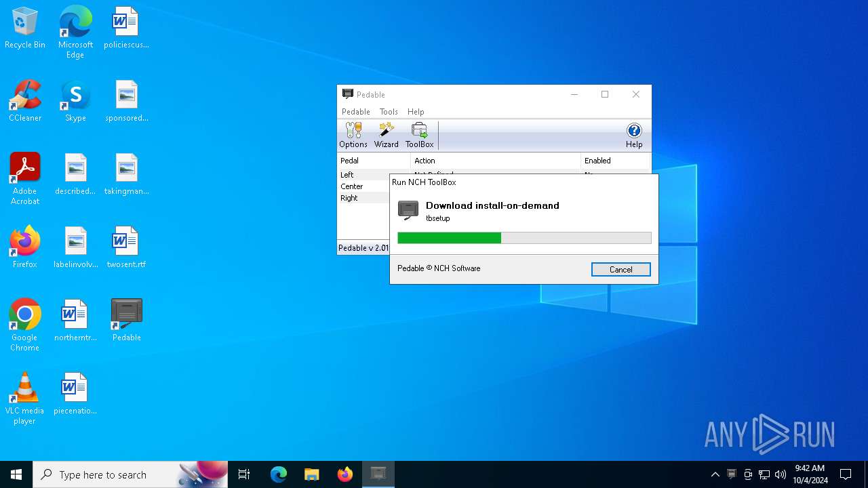868x488 pixels.
Task: Select the northerntr Word document icon
Action: pos(75,321)
